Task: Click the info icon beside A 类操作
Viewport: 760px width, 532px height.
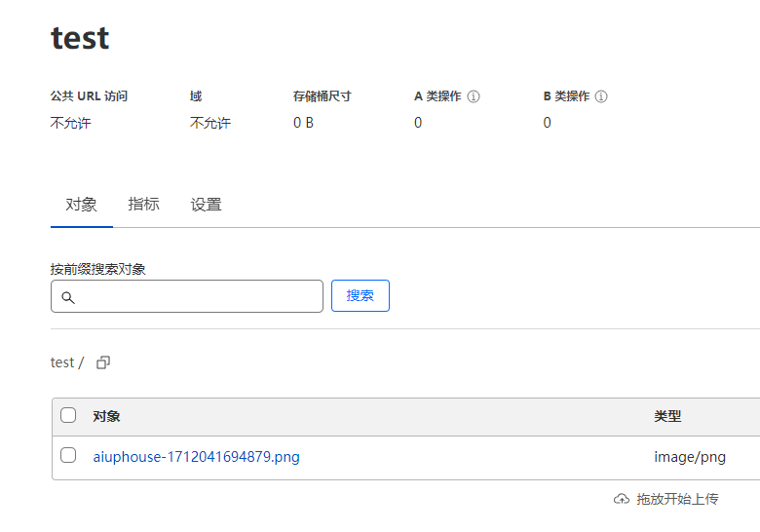Action: point(474,96)
